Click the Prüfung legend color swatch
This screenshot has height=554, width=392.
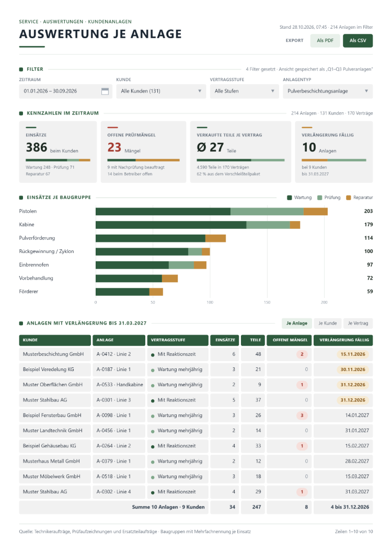coord(319,198)
